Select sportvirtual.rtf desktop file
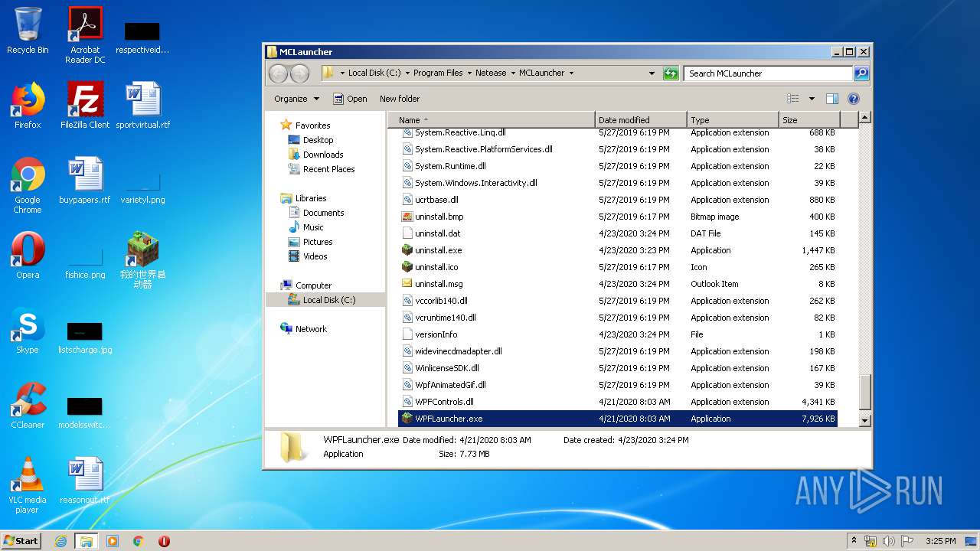 (142, 106)
